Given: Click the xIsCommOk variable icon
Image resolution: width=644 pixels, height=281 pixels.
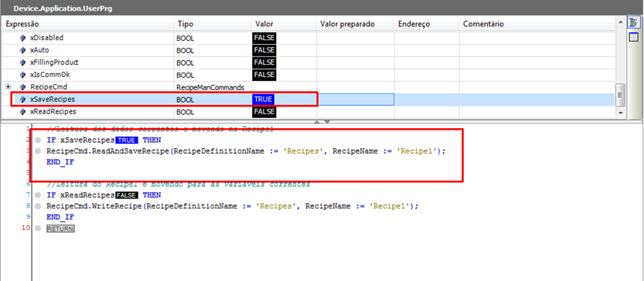Looking at the screenshot, I should 23,75.
